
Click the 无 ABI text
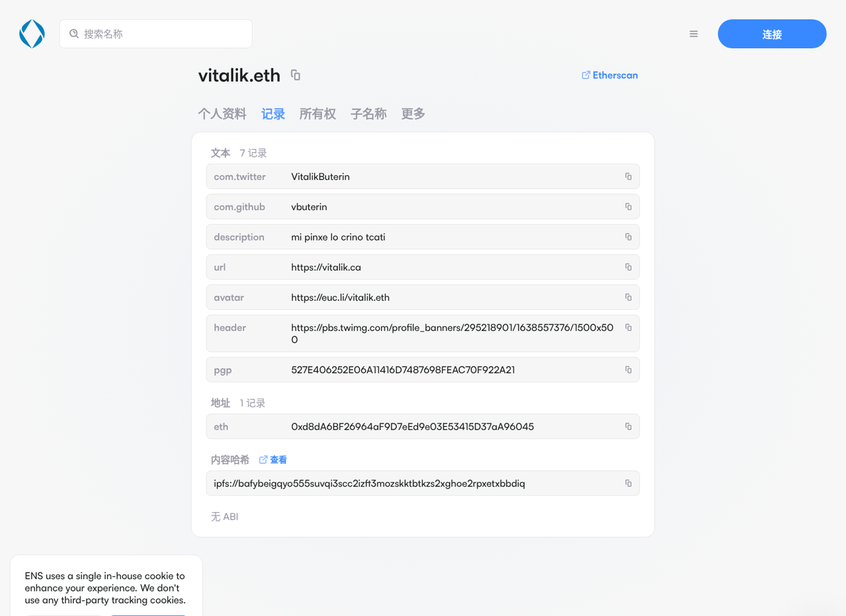(x=225, y=516)
